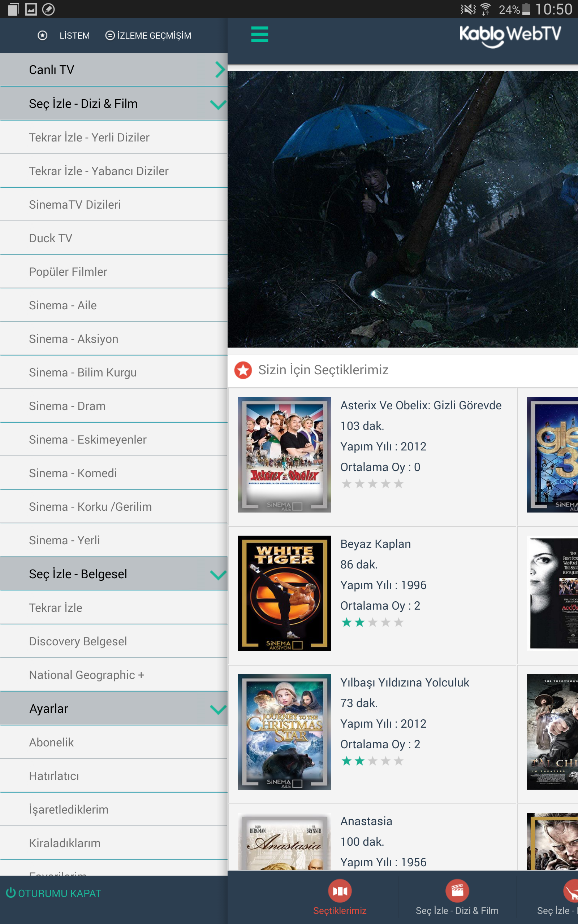
Task: Select Sinema - Eskimeyenler category
Action: pyautogui.click(x=114, y=440)
